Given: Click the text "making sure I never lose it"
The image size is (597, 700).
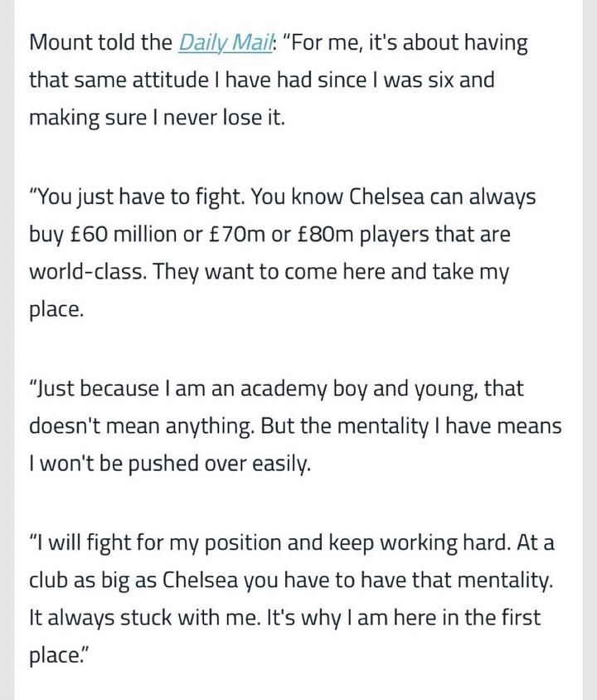Looking at the screenshot, I should [156, 118].
